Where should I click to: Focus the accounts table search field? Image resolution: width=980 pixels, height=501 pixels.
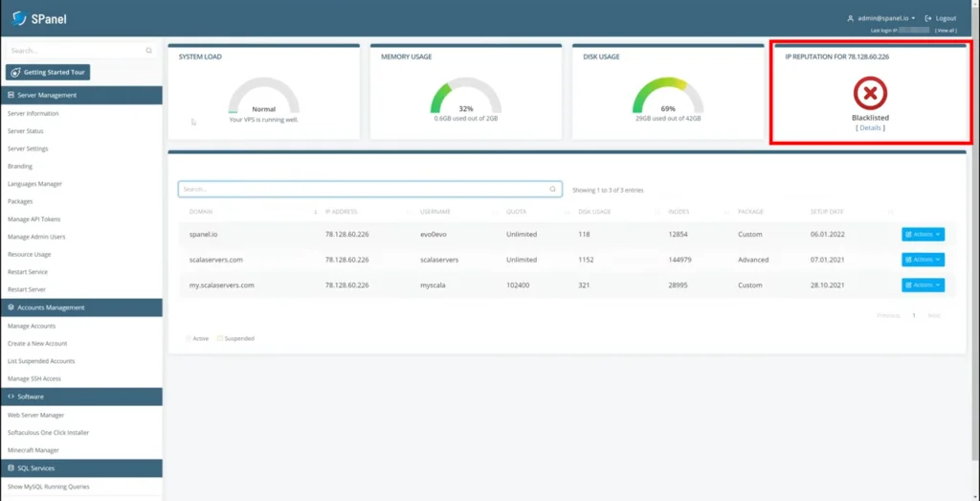pyautogui.click(x=370, y=189)
